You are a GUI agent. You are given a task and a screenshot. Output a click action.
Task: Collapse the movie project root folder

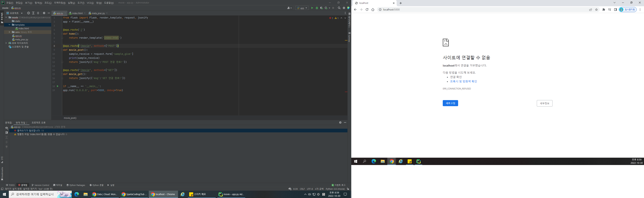6,18
